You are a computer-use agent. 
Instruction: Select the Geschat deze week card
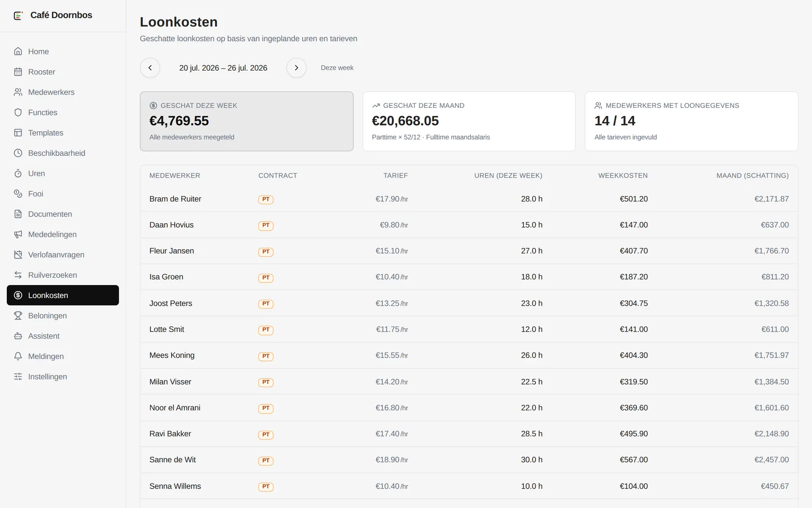tap(246, 121)
